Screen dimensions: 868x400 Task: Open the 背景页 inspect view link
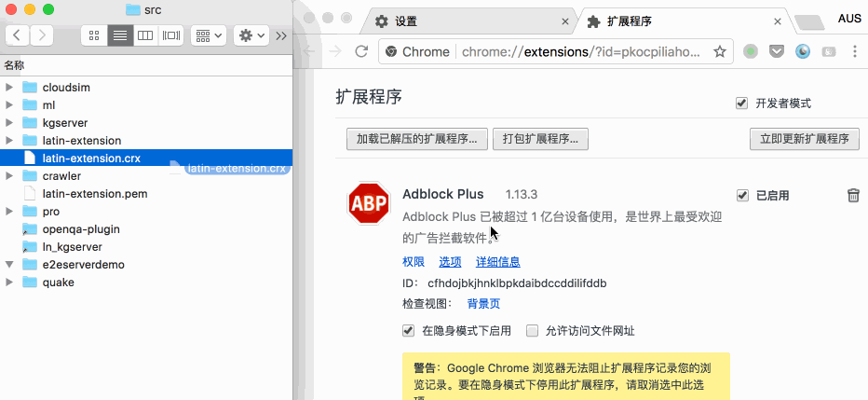pos(483,304)
